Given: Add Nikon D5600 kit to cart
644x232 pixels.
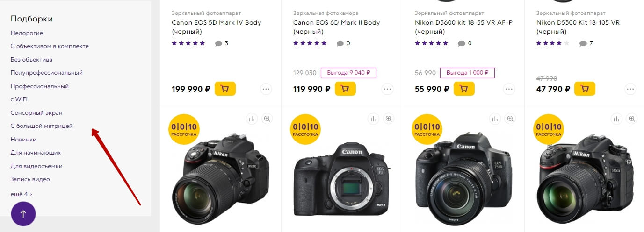Looking at the screenshot, I should (464, 89).
